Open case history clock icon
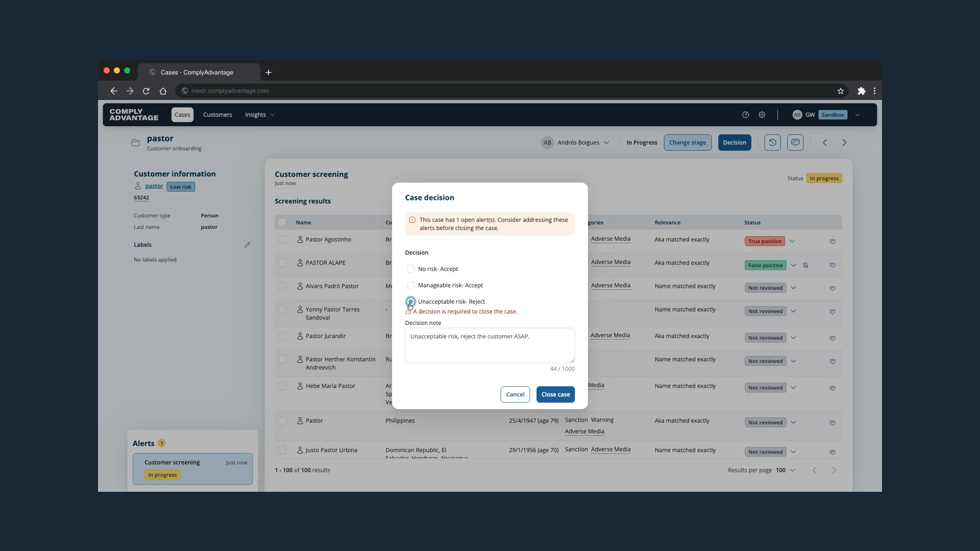Screen dimensions: 980x551 772,142
